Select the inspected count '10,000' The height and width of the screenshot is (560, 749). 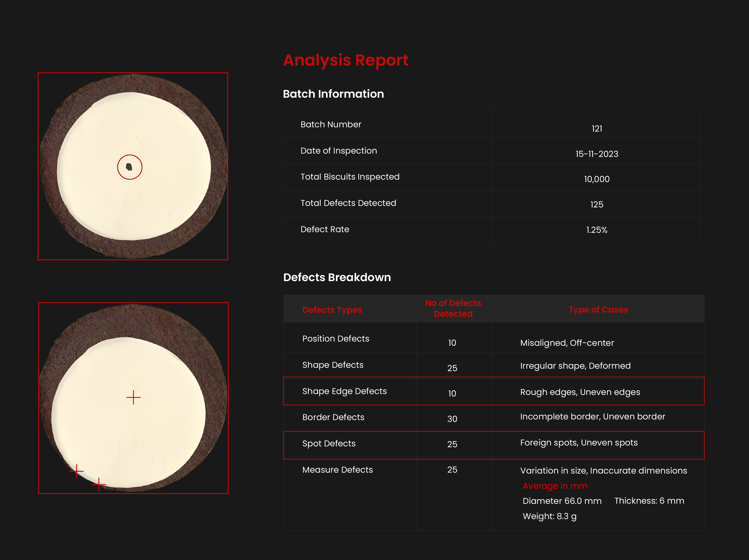point(597,179)
